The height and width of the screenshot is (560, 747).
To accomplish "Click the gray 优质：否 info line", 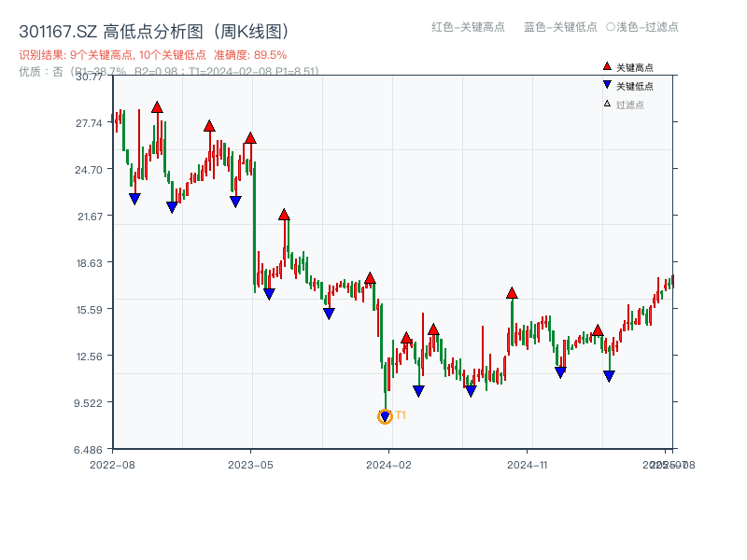I will [x=169, y=72].
